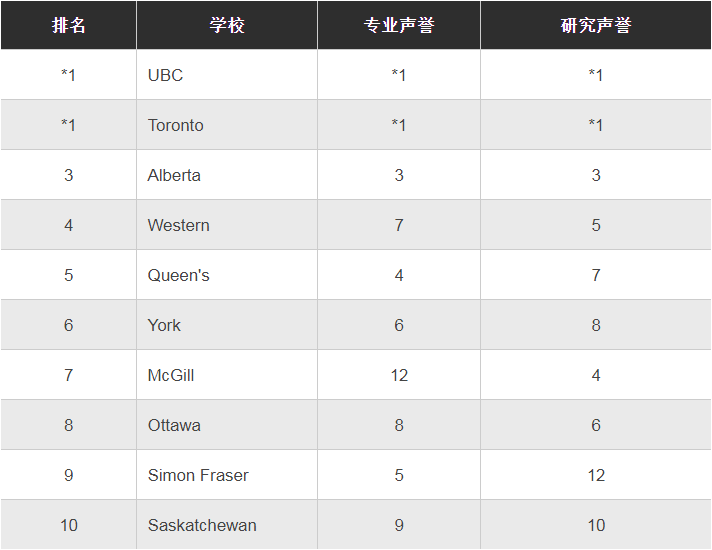Click Simon Fraser's research reputation value 12
The width and height of the screenshot is (712, 550).
[x=596, y=475]
